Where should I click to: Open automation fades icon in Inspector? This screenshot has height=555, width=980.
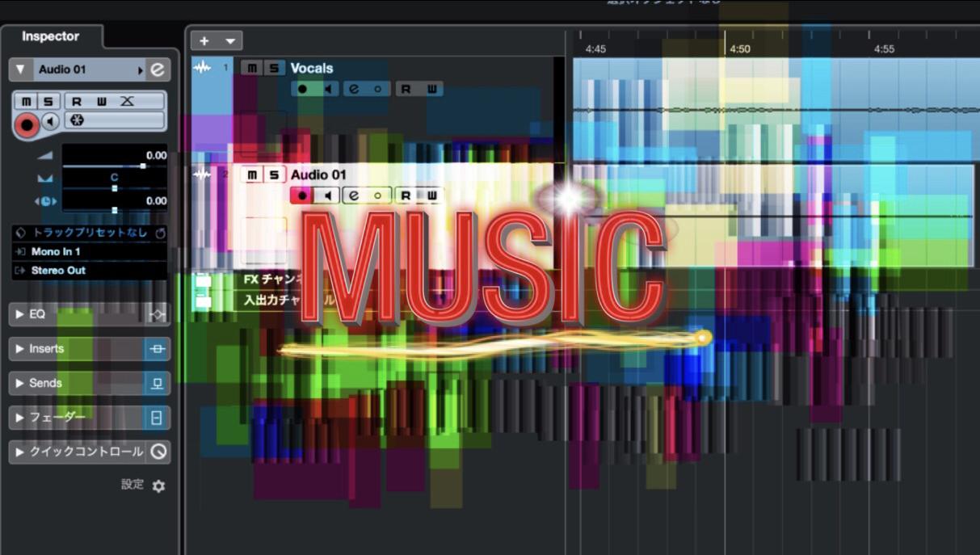(x=127, y=102)
